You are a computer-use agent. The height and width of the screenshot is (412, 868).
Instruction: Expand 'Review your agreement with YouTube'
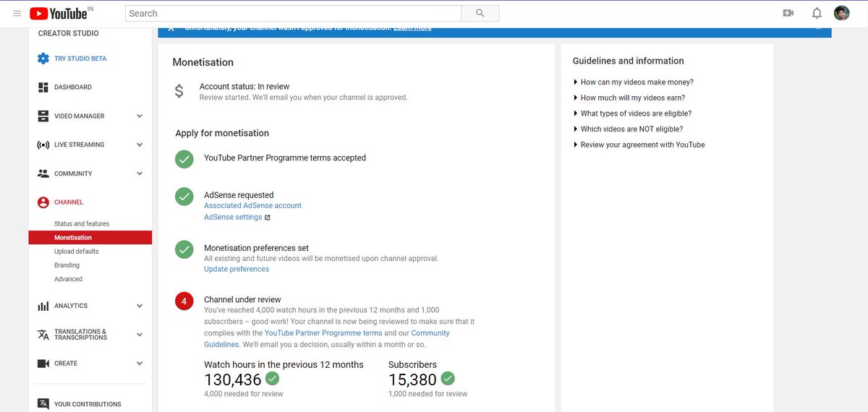pyautogui.click(x=639, y=145)
